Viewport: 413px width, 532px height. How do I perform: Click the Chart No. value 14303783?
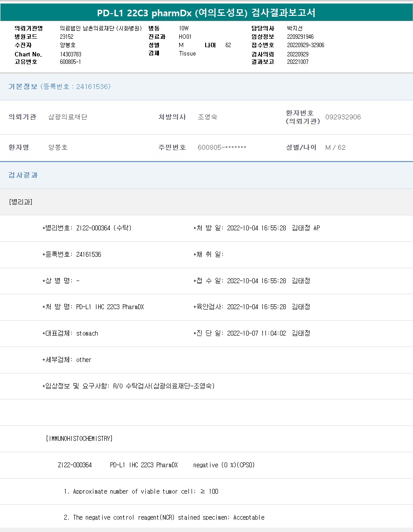[x=70, y=54]
